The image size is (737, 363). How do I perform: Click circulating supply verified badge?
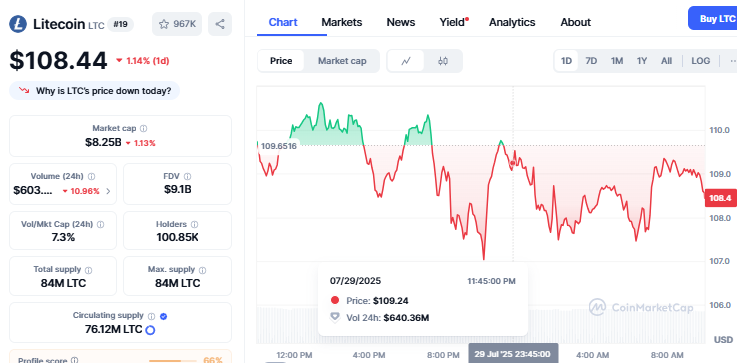pos(164,316)
